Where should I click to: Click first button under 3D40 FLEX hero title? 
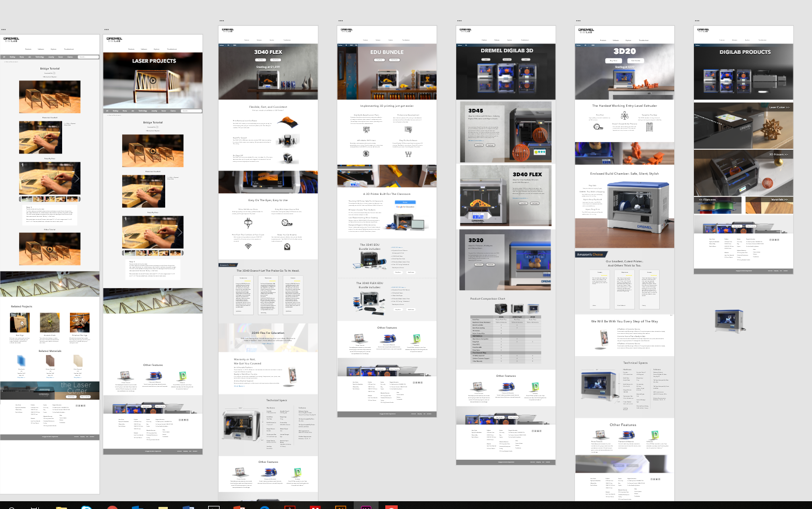point(261,60)
